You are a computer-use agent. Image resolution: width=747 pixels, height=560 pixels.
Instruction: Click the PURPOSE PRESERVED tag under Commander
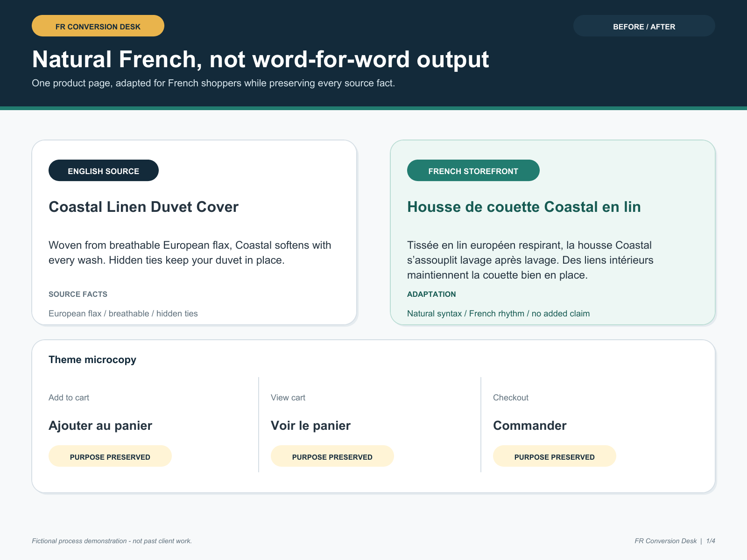[x=555, y=456]
